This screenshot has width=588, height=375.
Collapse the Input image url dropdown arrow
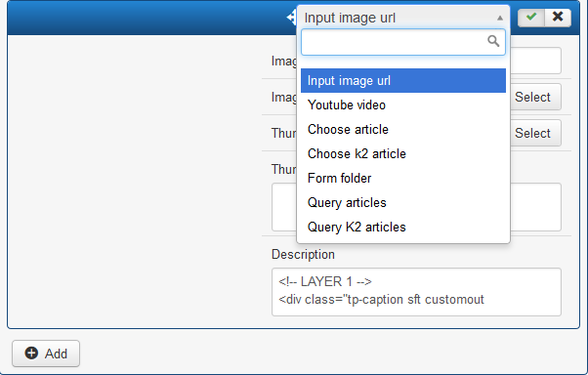click(500, 18)
